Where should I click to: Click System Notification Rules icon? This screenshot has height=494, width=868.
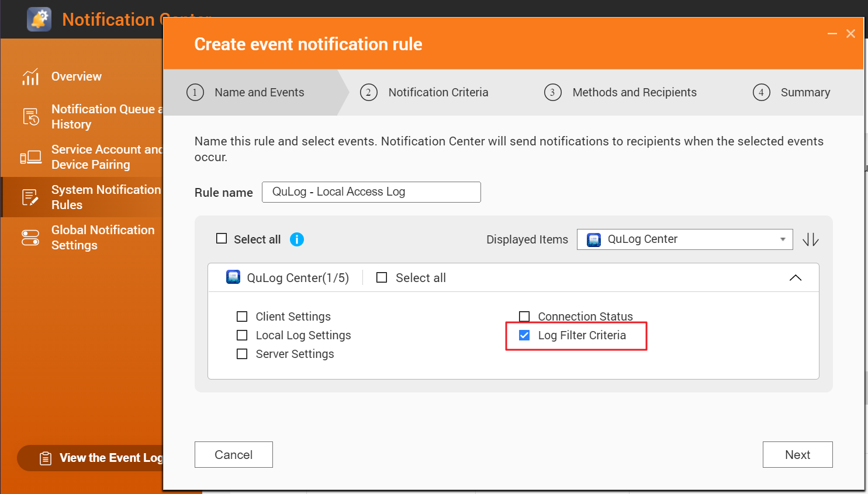pos(30,197)
